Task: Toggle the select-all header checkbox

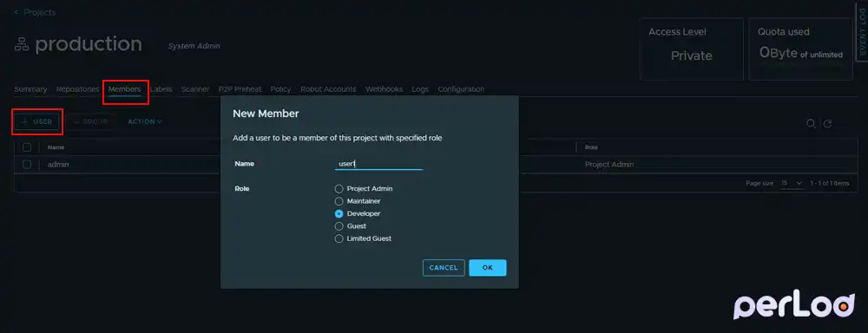Action: 27,147
